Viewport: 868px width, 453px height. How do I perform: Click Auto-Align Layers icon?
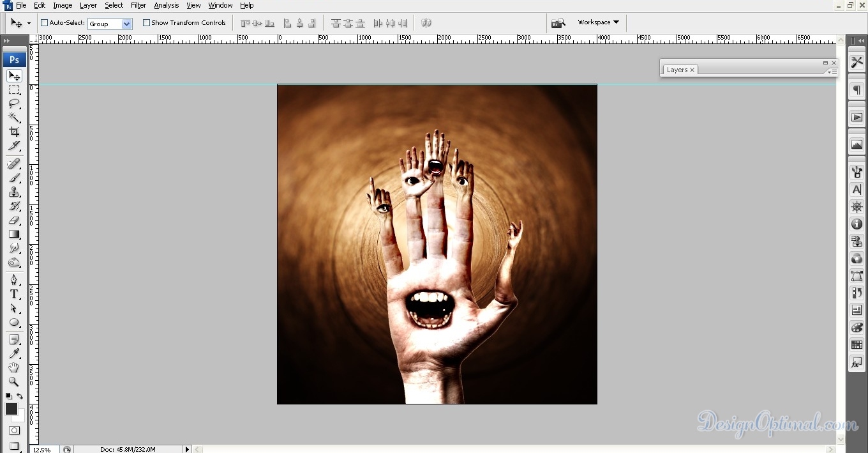[426, 23]
